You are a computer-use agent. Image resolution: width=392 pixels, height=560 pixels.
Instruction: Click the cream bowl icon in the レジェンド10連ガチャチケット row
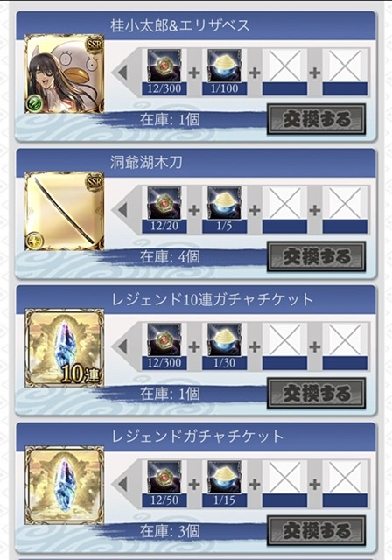click(225, 340)
